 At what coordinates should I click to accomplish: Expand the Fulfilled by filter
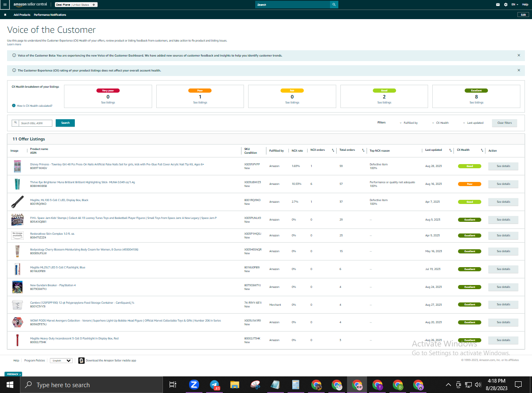409,123
